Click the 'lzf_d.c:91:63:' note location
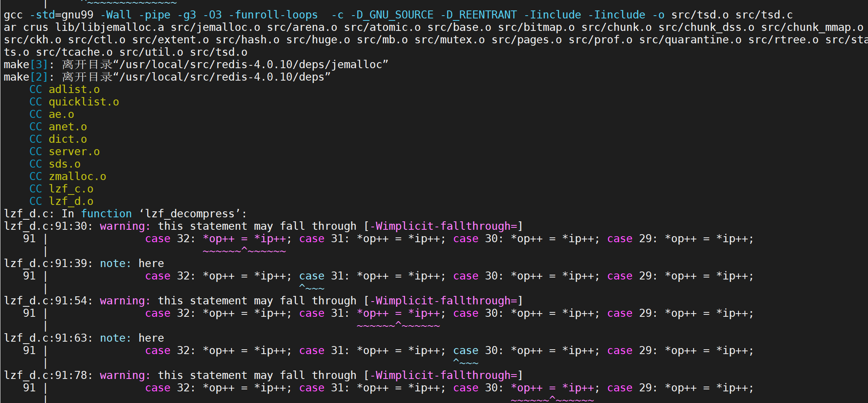Viewport: 868px width, 403px height. pos(49,338)
